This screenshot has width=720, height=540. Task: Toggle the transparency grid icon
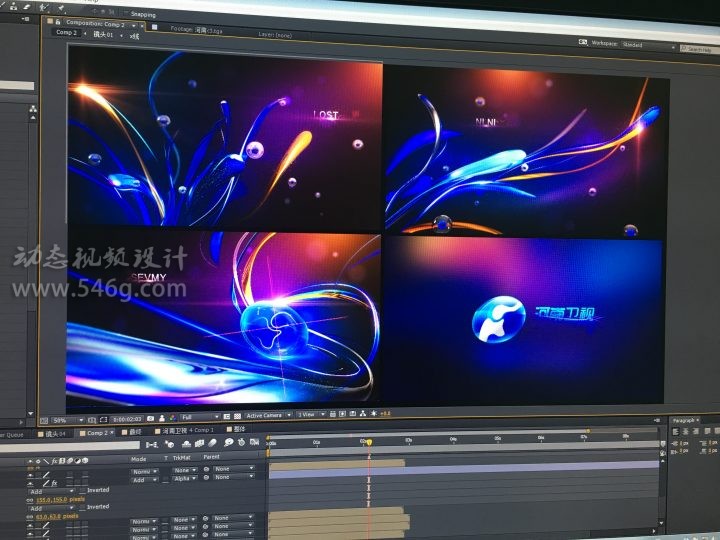[x=238, y=416]
